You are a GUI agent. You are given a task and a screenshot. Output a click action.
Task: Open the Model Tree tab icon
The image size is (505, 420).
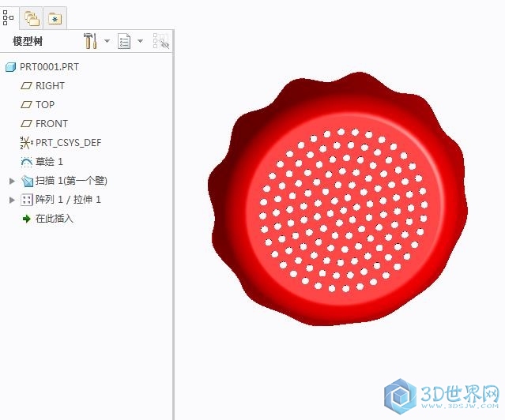[9, 18]
